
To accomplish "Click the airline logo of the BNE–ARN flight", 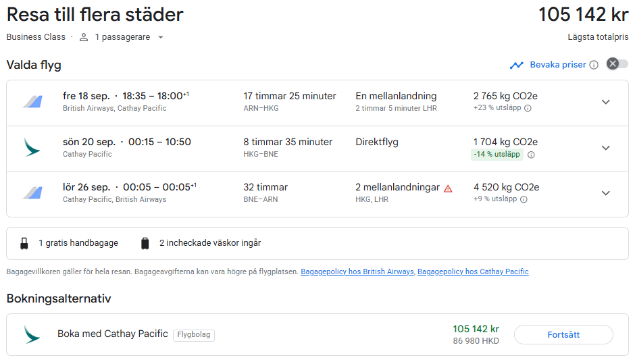I will click(32, 192).
